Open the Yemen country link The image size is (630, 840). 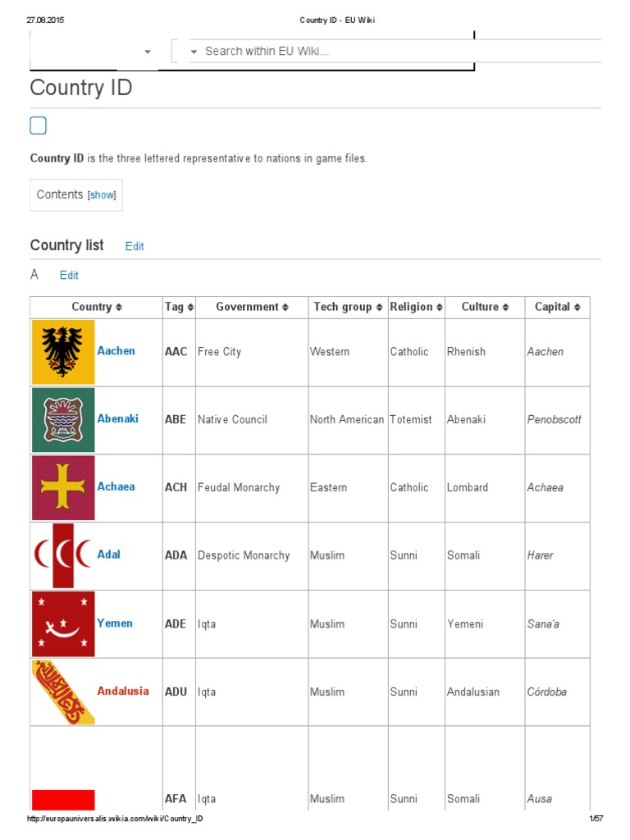click(x=115, y=623)
